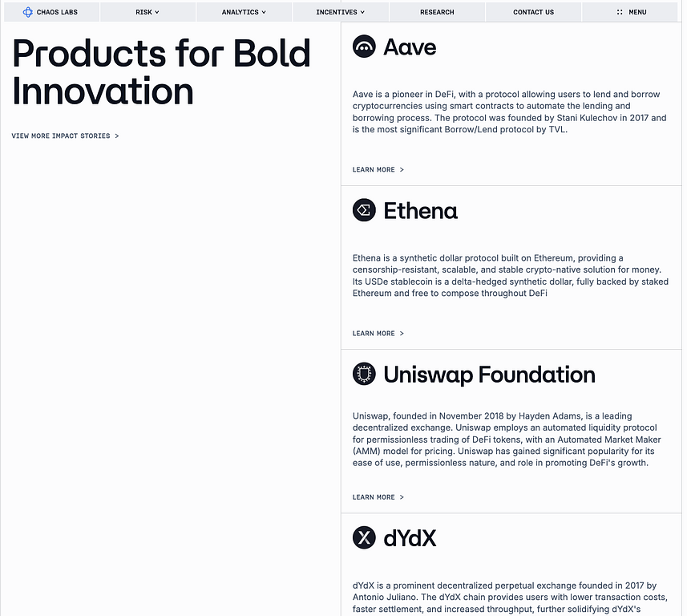
Task: Click the dYdX X logo icon
Action: point(364,537)
